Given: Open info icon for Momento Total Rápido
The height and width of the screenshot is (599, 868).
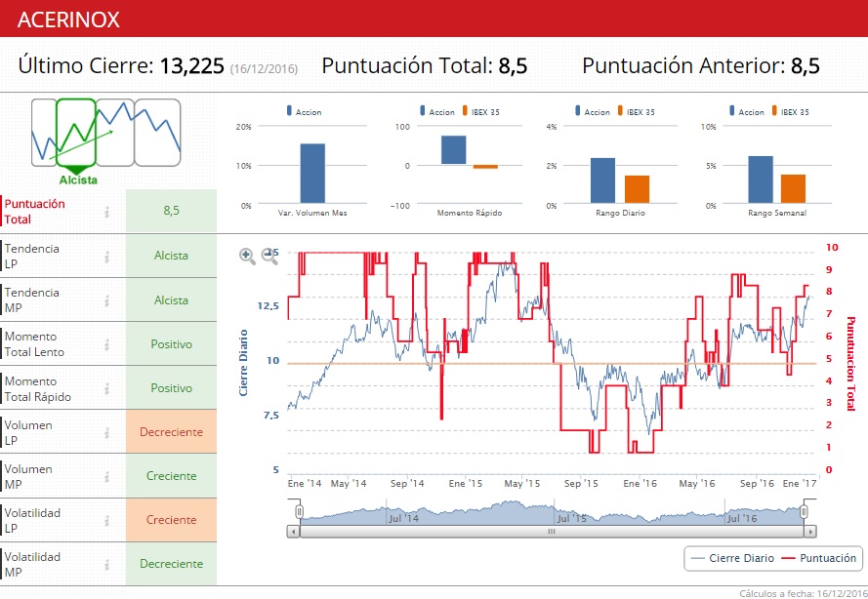Looking at the screenshot, I should 106,388.
